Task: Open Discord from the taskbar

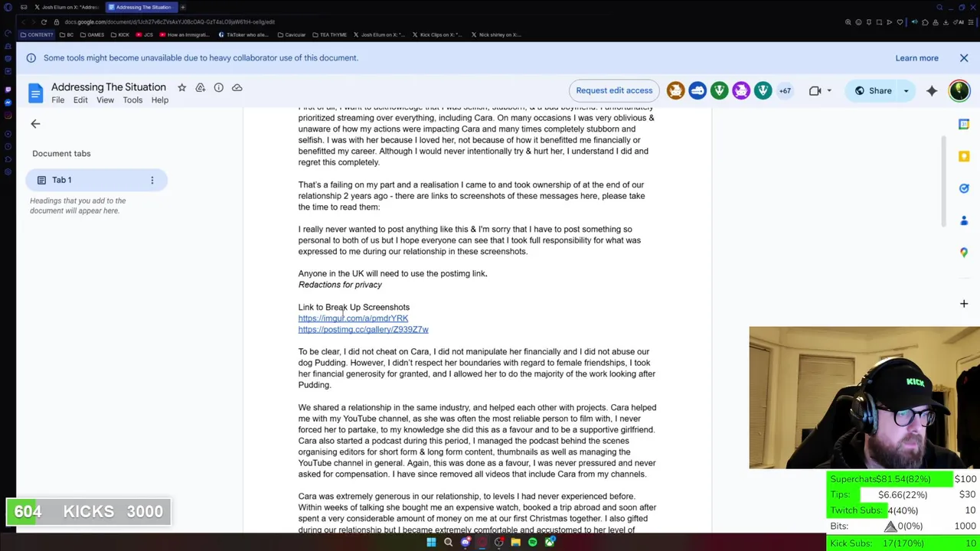Action: click(x=465, y=543)
